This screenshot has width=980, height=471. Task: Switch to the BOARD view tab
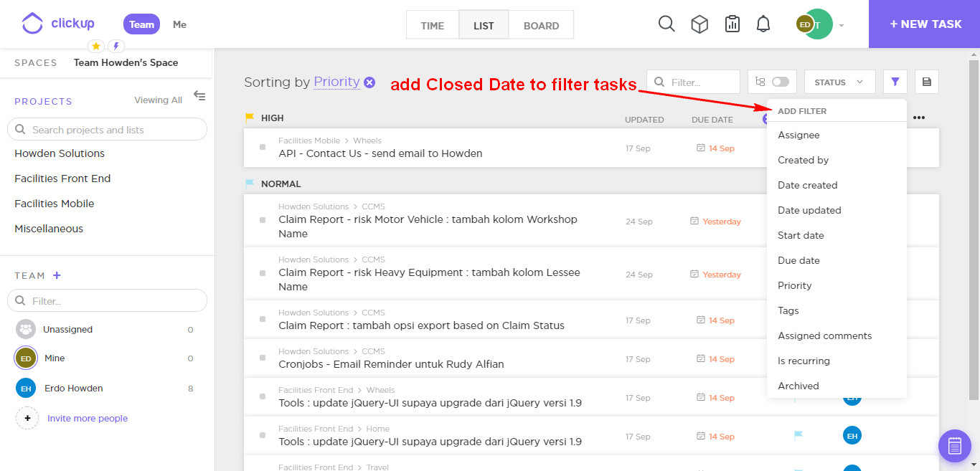[x=541, y=25]
